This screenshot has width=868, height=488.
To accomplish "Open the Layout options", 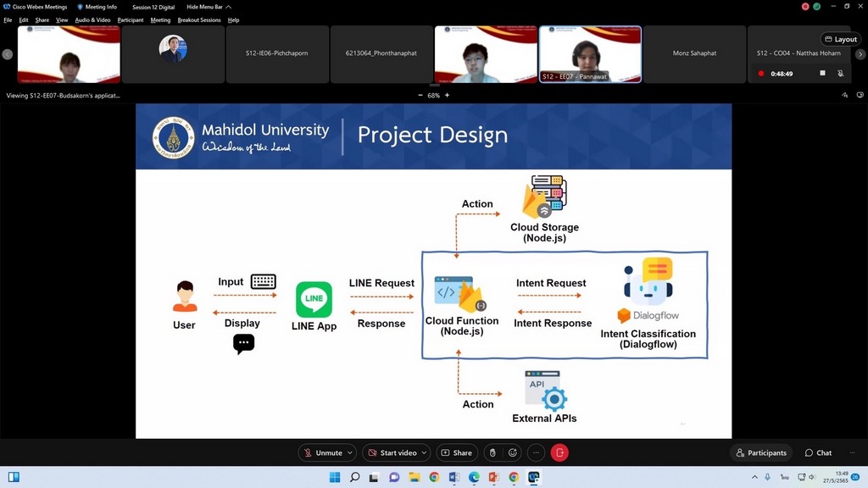I will (840, 39).
